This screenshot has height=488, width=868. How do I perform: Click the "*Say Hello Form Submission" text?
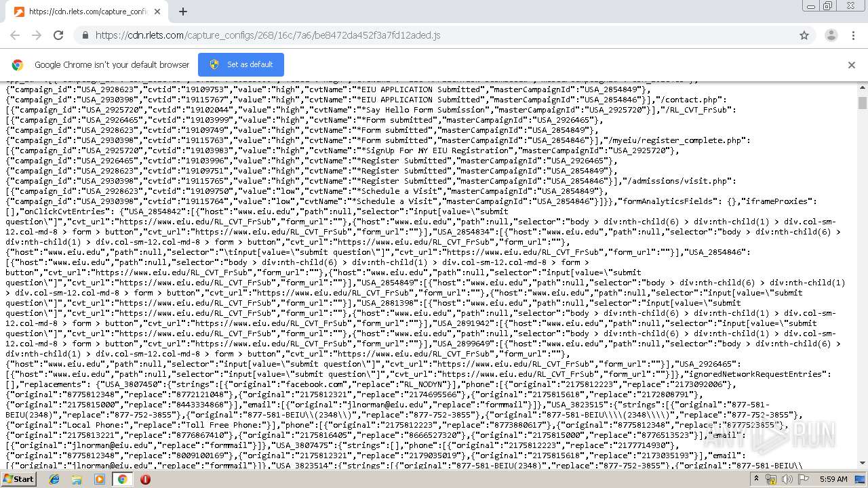point(421,110)
